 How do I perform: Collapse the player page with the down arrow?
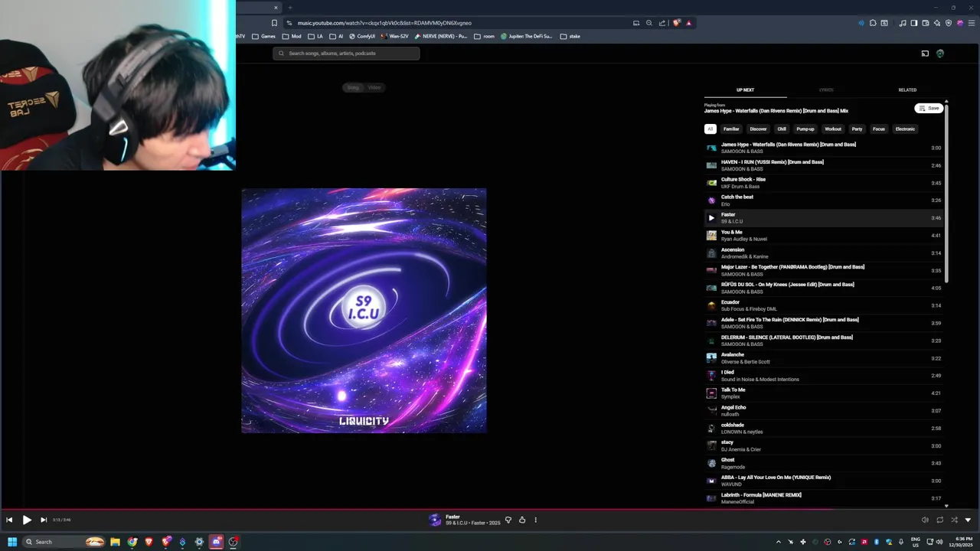tap(968, 520)
